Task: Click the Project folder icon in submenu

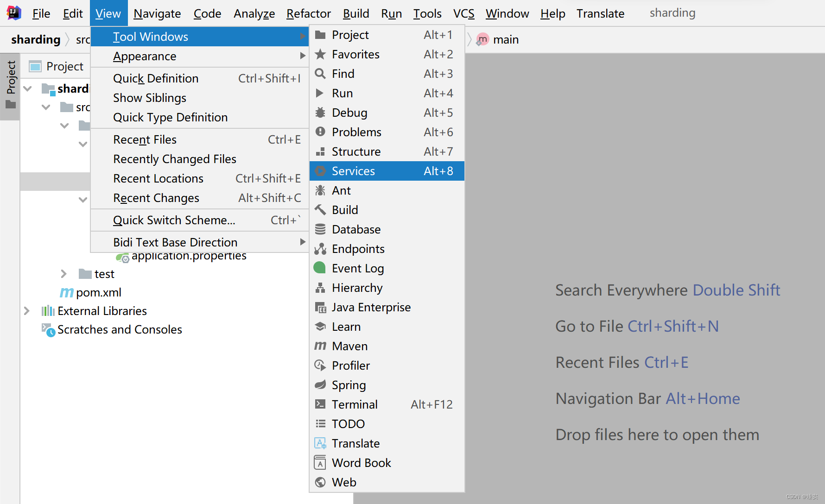Action: tap(320, 35)
